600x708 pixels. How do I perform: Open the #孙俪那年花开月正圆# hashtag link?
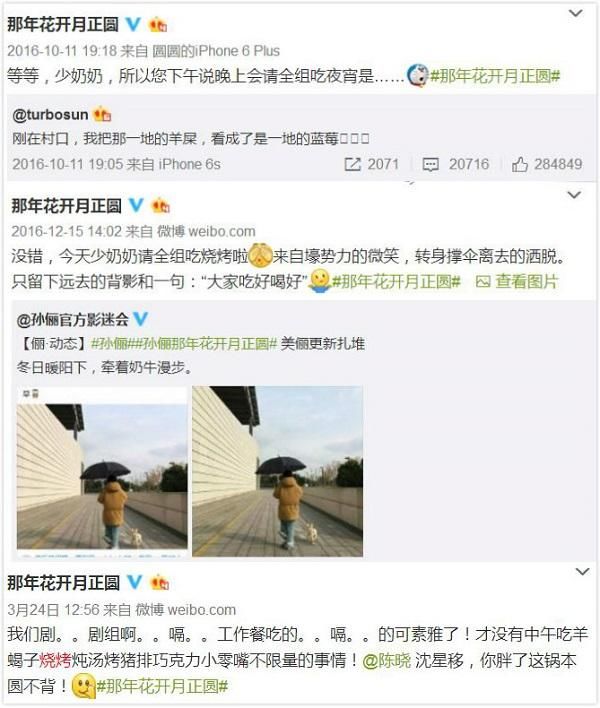click(209, 344)
